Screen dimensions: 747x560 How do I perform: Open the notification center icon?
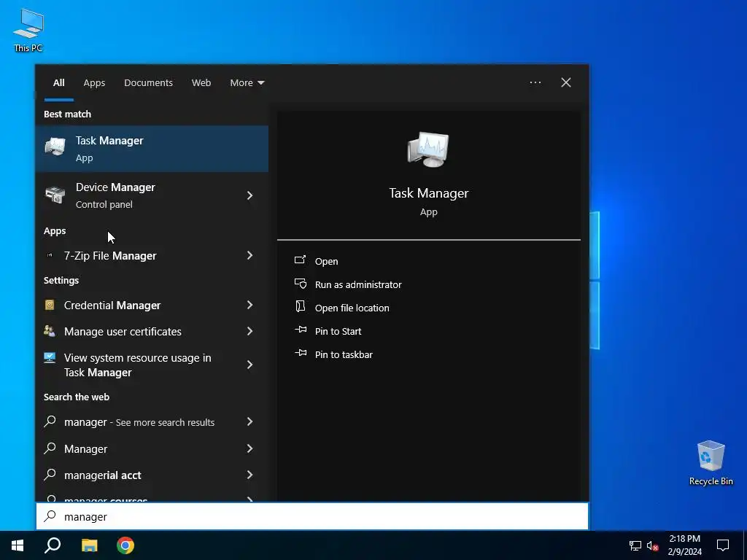[x=723, y=545]
